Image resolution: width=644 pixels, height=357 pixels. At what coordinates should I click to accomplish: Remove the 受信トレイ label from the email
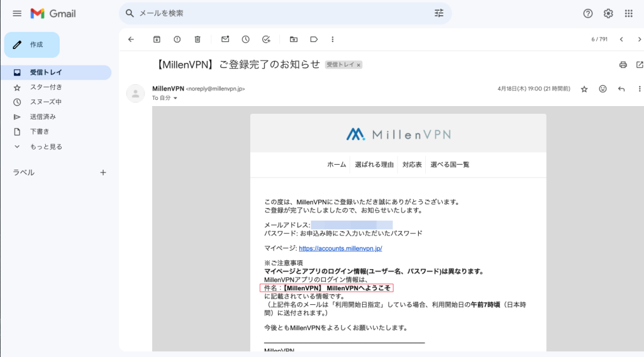point(358,65)
